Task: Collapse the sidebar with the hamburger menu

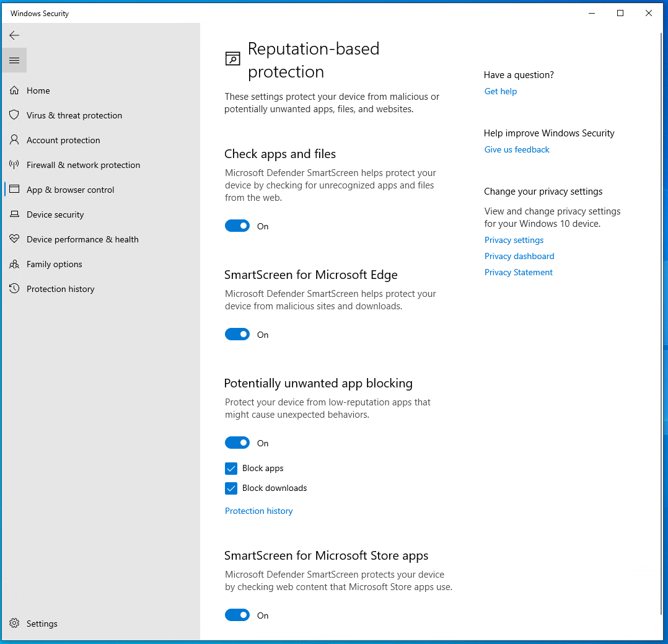Action: [x=14, y=60]
